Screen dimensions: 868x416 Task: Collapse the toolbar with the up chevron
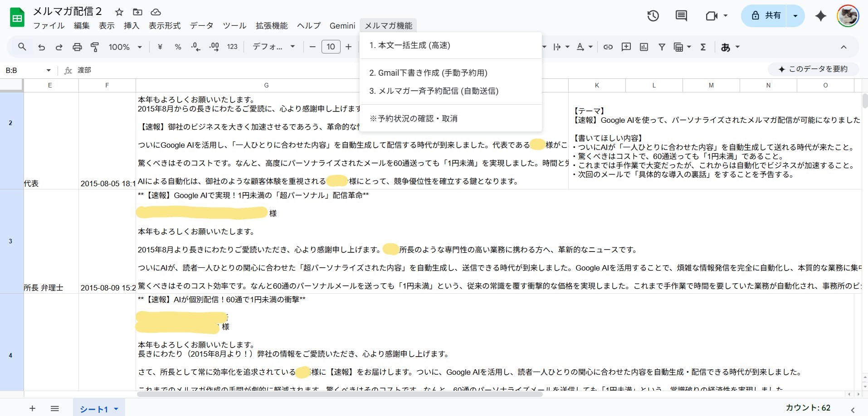tap(843, 47)
